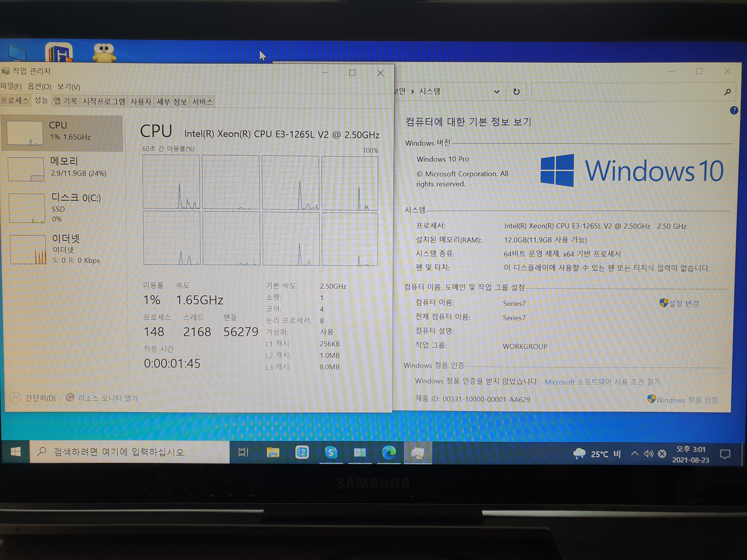Switch to the 세부 정보 tab

[x=172, y=102]
